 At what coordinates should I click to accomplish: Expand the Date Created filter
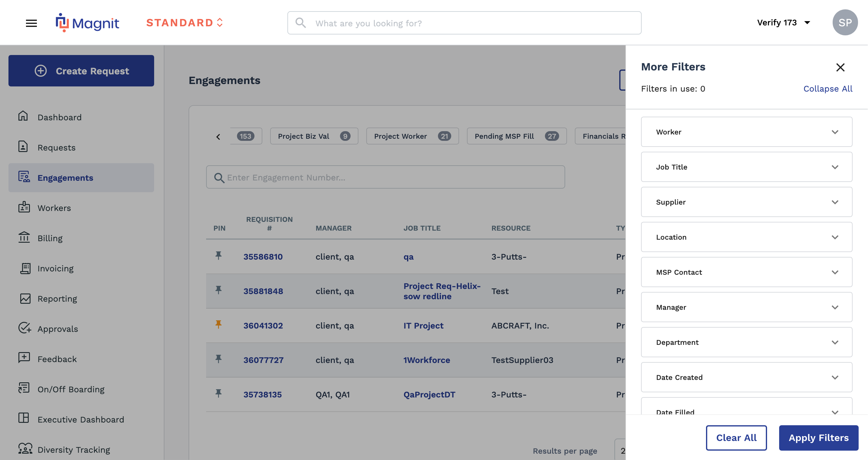pos(747,377)
